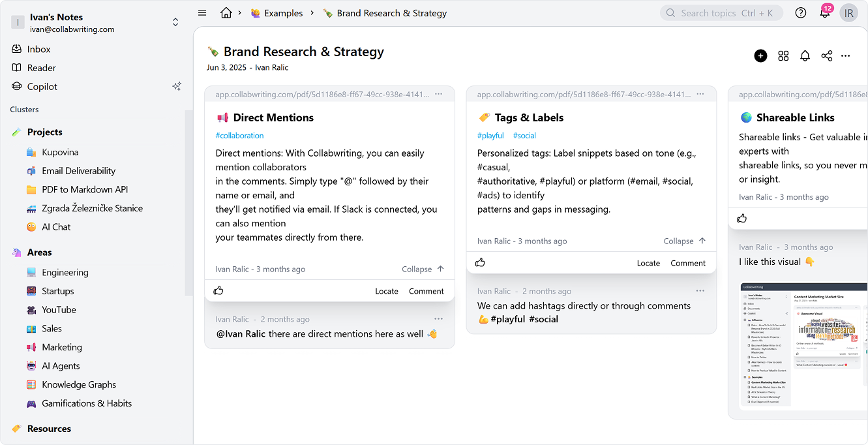Open the Marketing area in sidebar
This screenshot has width=868, height=445.
click(62, 347)
